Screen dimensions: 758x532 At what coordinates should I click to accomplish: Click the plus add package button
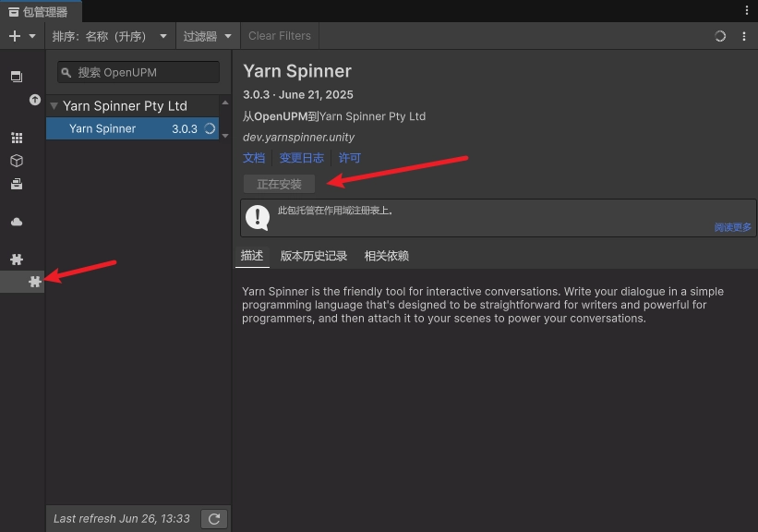coord(15,36)
